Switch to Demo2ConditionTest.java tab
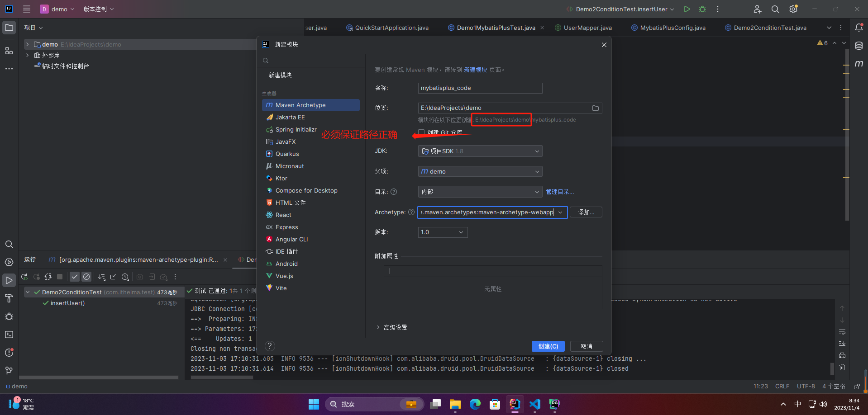The height and width of the screenshot is (415, 868). 766,28
